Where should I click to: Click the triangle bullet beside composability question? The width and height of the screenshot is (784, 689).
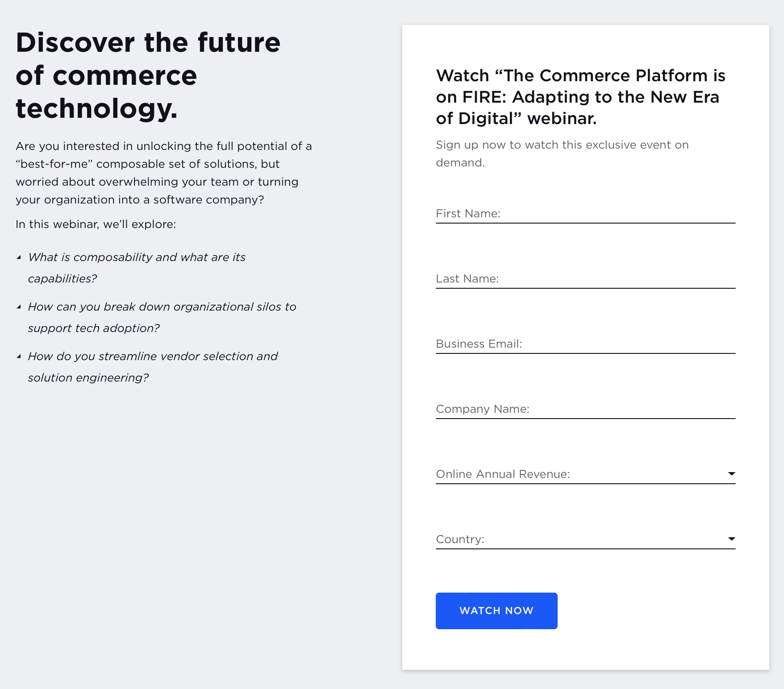[19, 257]
